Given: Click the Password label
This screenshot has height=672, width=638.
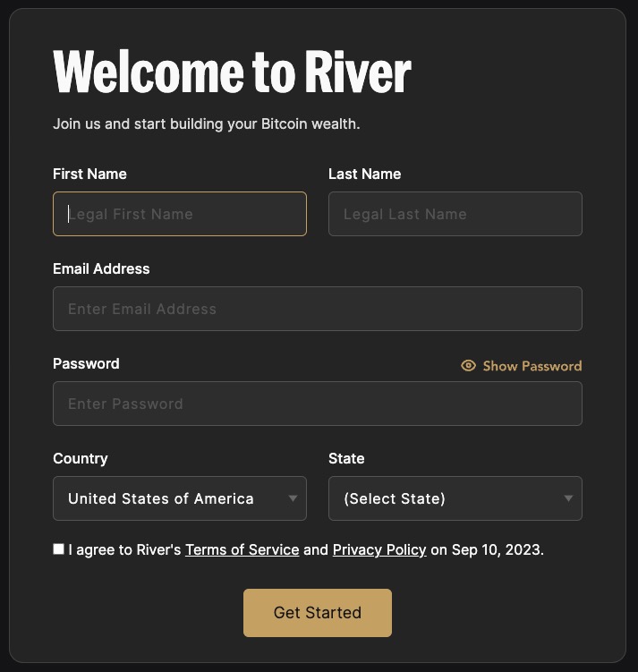Looking at the screenshot, I should [x=86, y=363].
